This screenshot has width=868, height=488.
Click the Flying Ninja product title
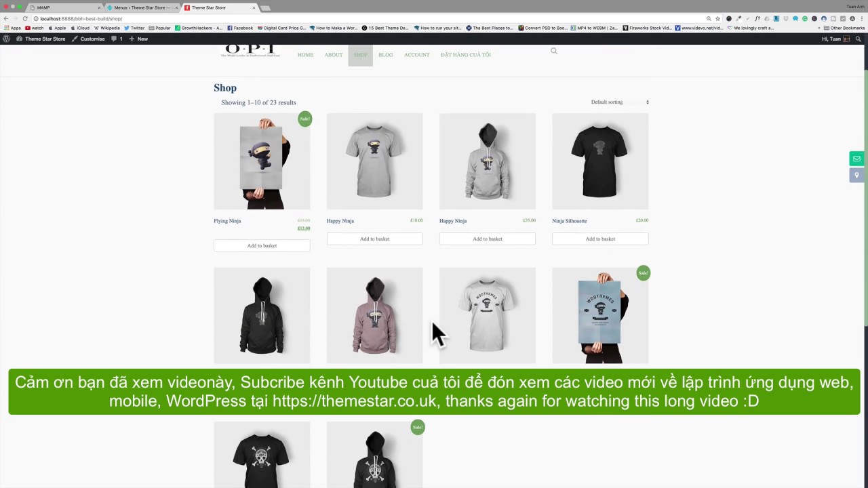point(227,221)
